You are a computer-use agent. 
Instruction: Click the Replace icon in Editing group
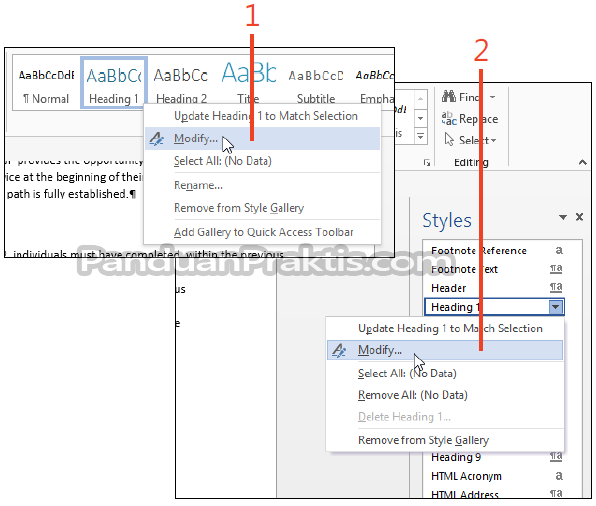(449, 119)
